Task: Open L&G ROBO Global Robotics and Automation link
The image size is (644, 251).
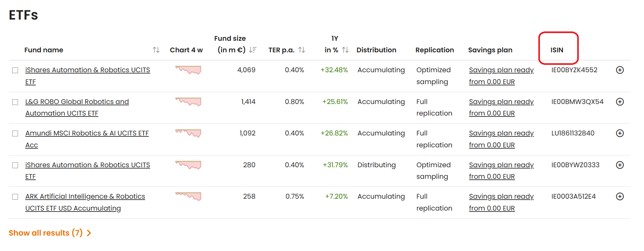Action: pyautogui.click(x=77, y=108)
